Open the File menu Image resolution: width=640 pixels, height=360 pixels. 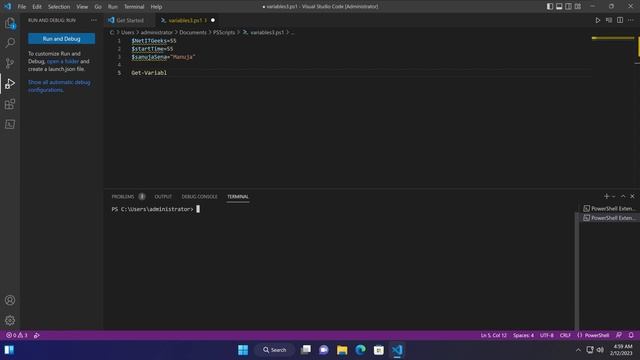pyautogui.click(x=22, y=7)
